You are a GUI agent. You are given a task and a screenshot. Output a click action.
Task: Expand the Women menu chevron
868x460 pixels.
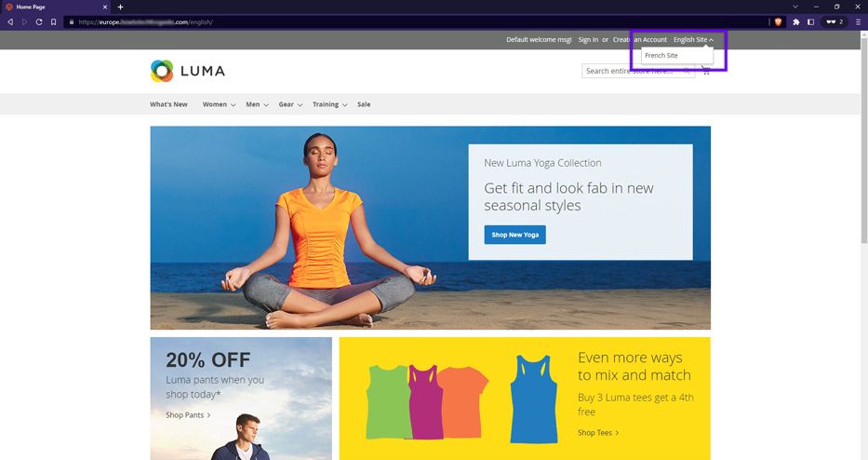pos(234,104)
